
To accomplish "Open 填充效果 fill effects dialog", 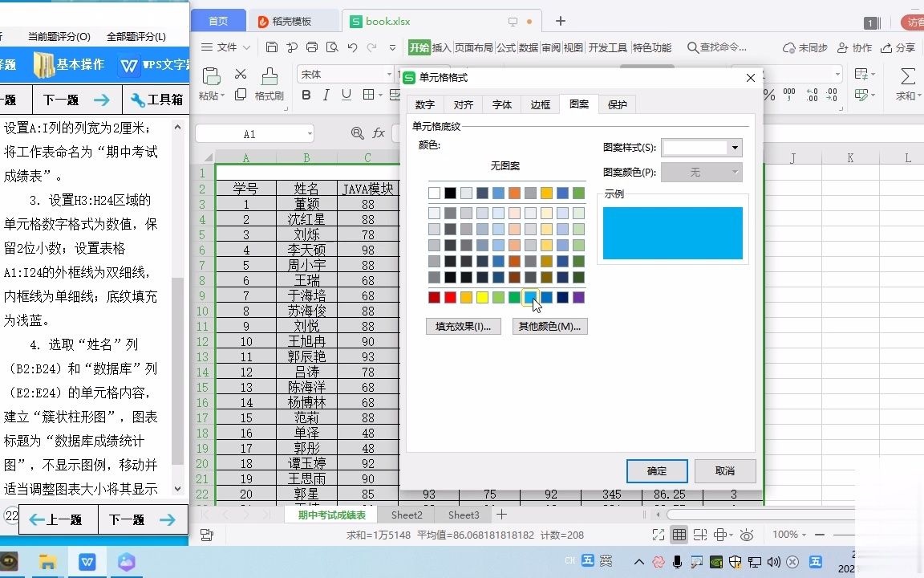I will (x=463, y=326).
